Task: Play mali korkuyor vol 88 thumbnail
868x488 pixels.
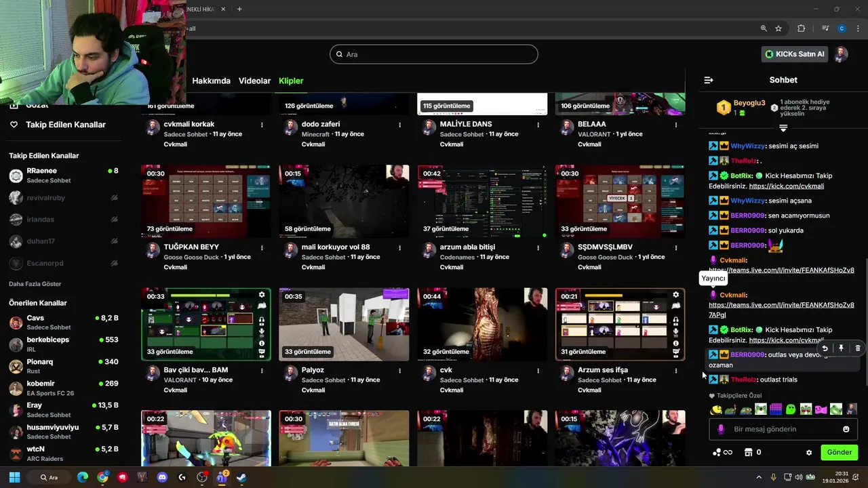Action: point(344,201)
